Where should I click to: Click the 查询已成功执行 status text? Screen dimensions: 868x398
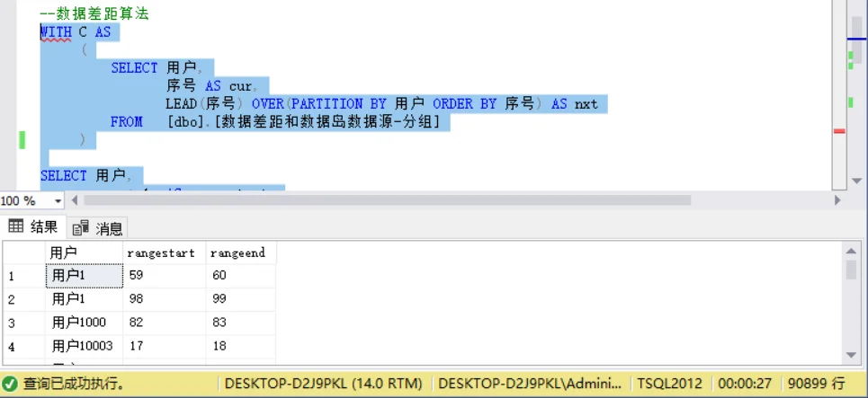tap(73, 383)
